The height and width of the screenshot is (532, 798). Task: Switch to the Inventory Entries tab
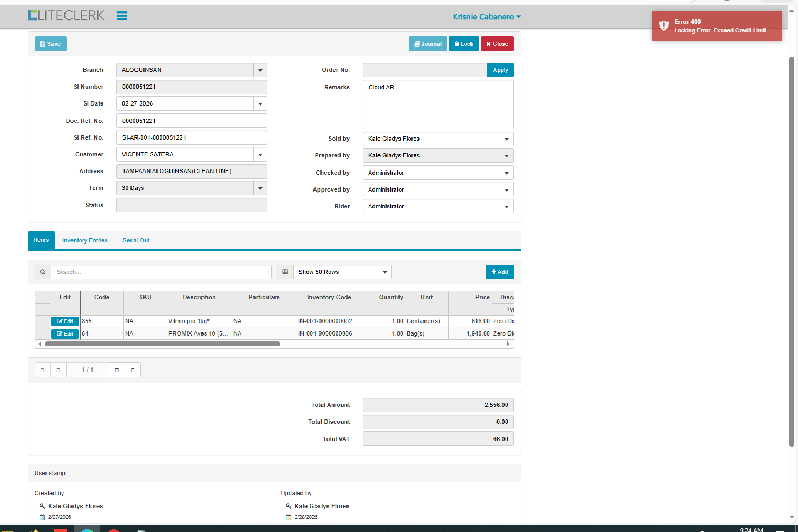[85, 241]
